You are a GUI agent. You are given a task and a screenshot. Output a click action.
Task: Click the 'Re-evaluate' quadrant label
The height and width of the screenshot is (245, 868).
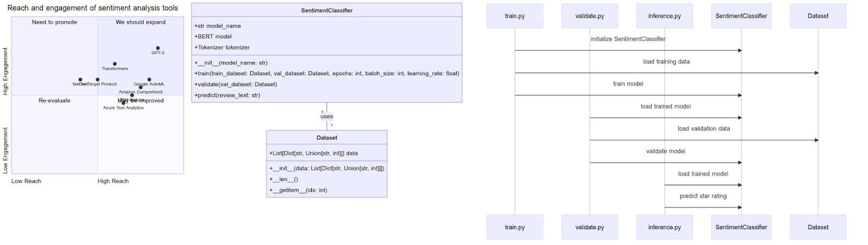point(54,101)
